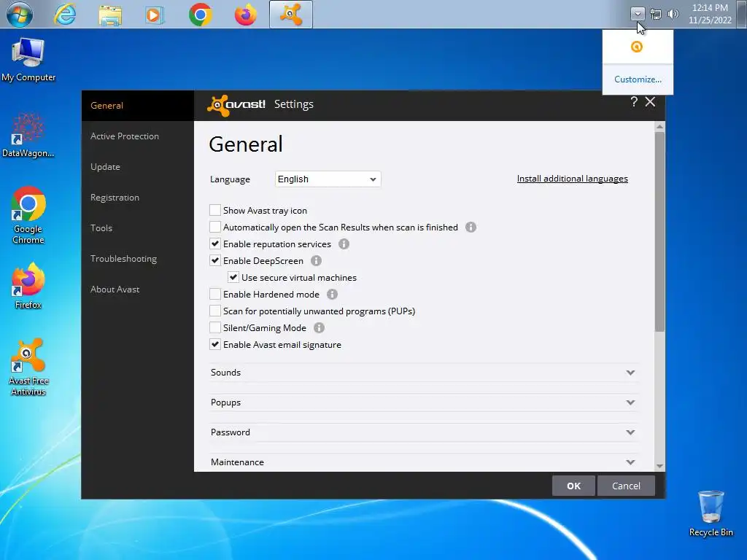Check Scan for potentially unwanted programs

tap(215, 311)
